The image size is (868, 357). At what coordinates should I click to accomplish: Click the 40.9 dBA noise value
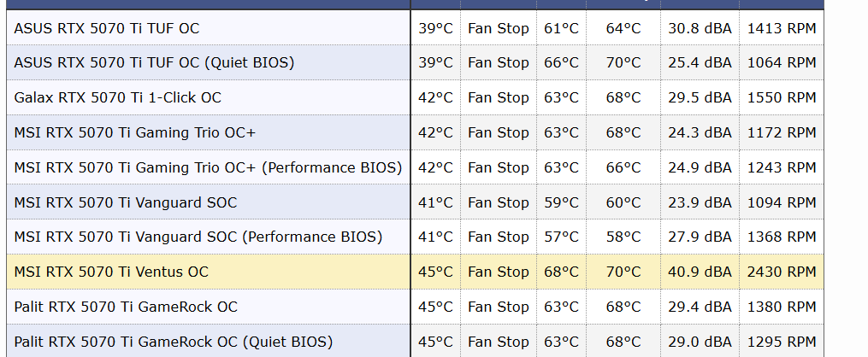(x=700, y=272)
